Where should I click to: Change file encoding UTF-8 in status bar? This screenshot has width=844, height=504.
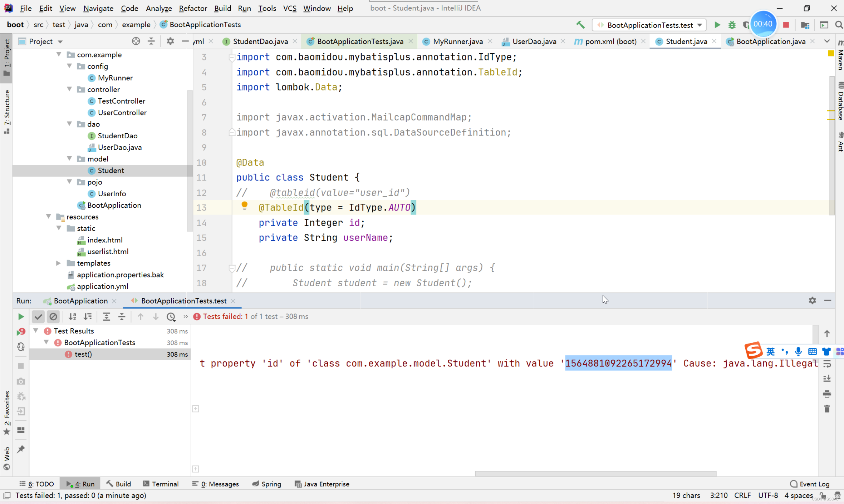point(768,495)
